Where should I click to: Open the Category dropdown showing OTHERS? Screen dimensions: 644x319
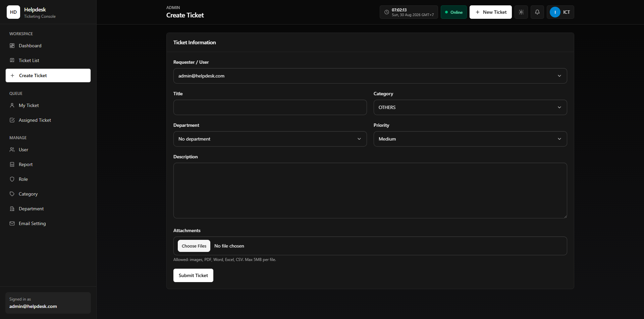pyautogui.click(x=470, y=107)
